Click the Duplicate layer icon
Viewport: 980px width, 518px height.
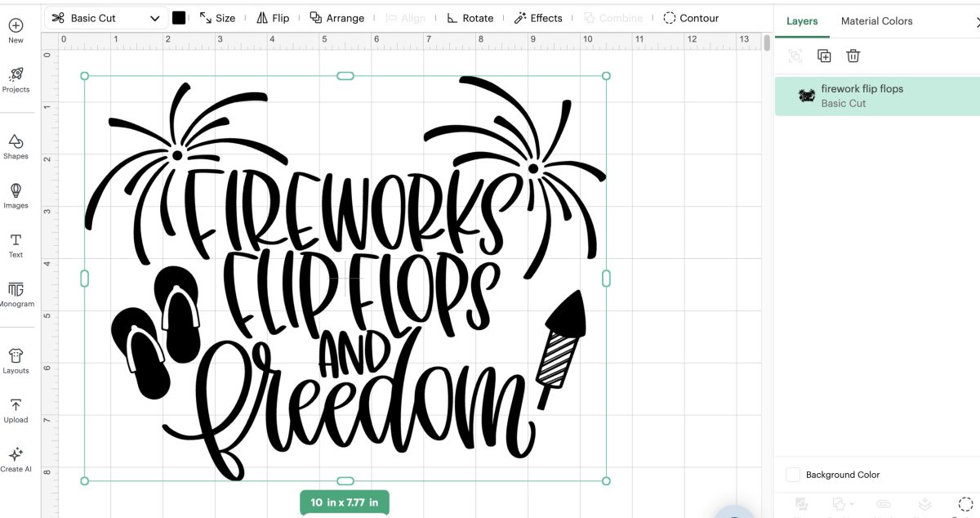[824, 56]
